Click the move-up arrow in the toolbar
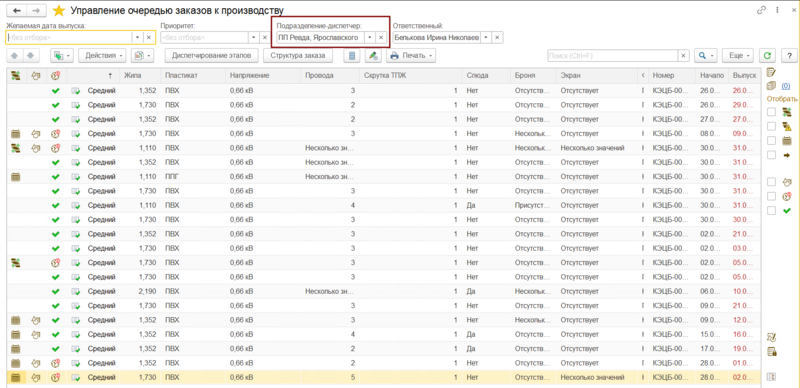This screenshot has height=388, width=800. [14, 56]
